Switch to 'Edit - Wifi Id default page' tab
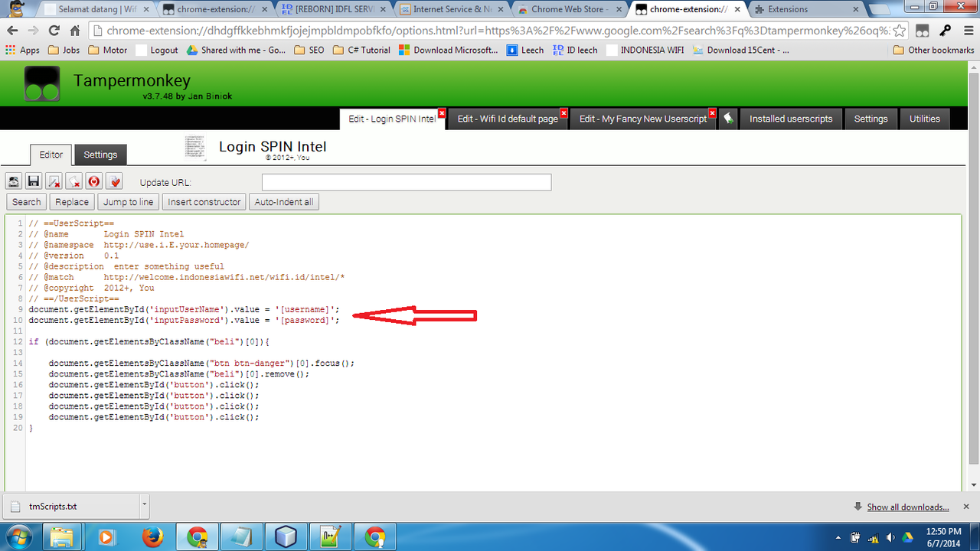 (x=508, y=119)
